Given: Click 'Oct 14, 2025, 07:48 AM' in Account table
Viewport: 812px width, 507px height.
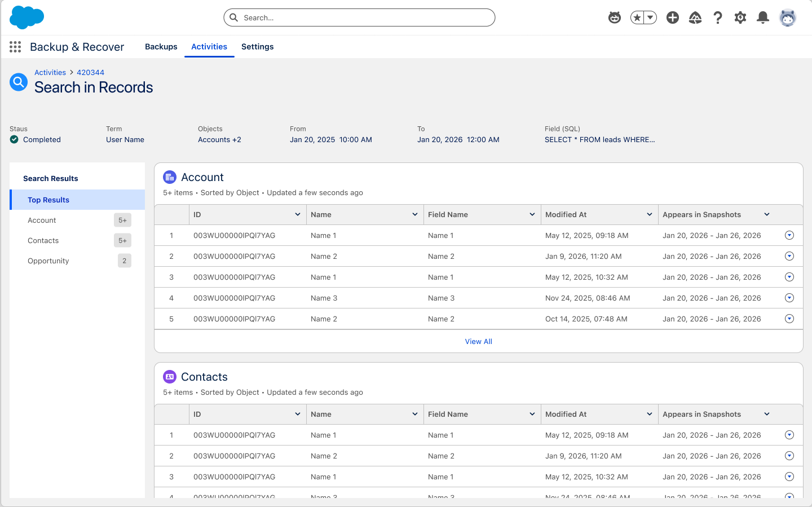Looking at the screenshot, I should (586, 319).
